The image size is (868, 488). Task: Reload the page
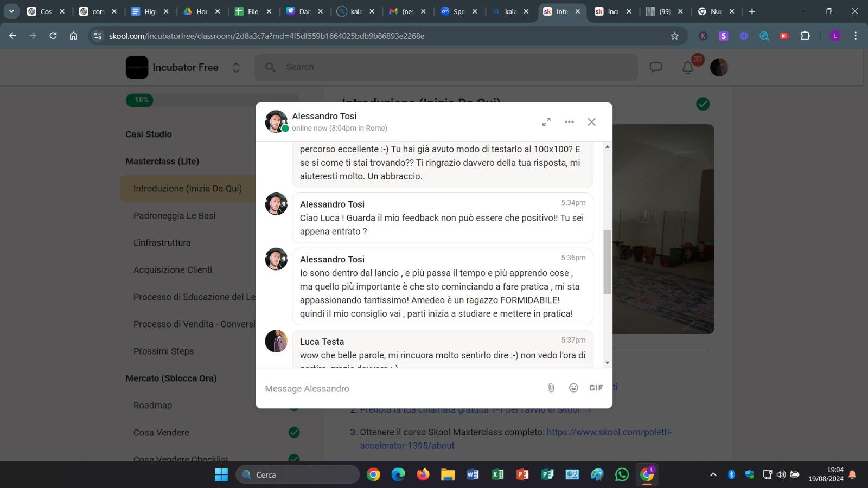(53, 36)
